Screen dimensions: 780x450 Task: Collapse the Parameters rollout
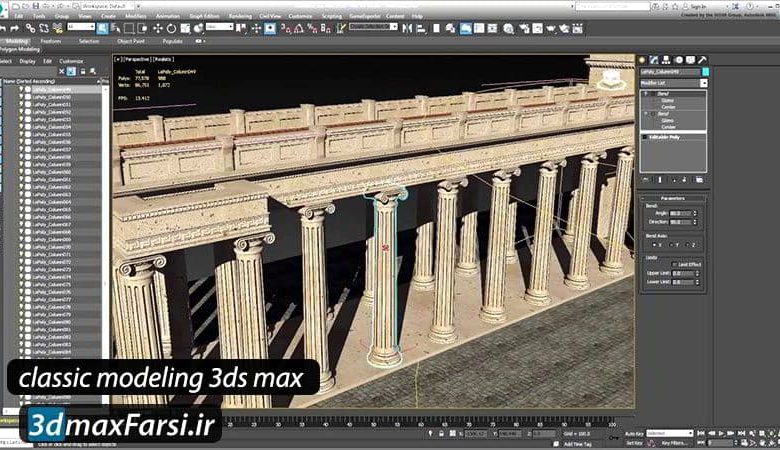pyautogui.click(x=673, y=198)
